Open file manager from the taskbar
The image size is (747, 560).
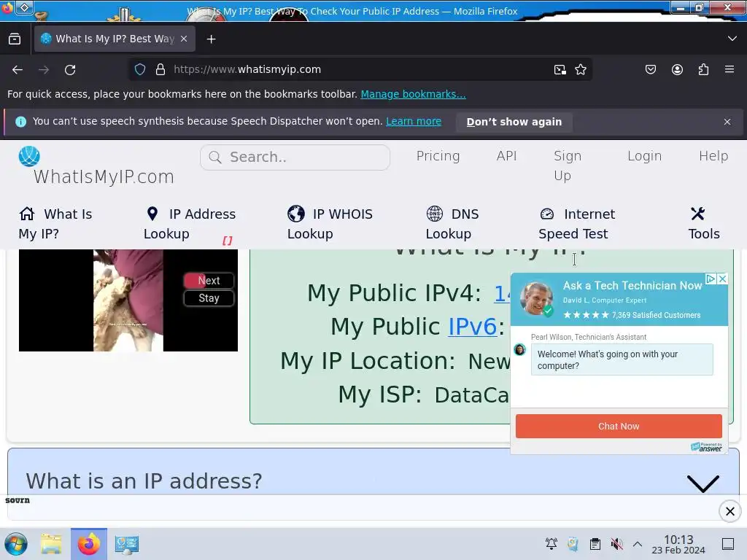(x=51, y=544)
